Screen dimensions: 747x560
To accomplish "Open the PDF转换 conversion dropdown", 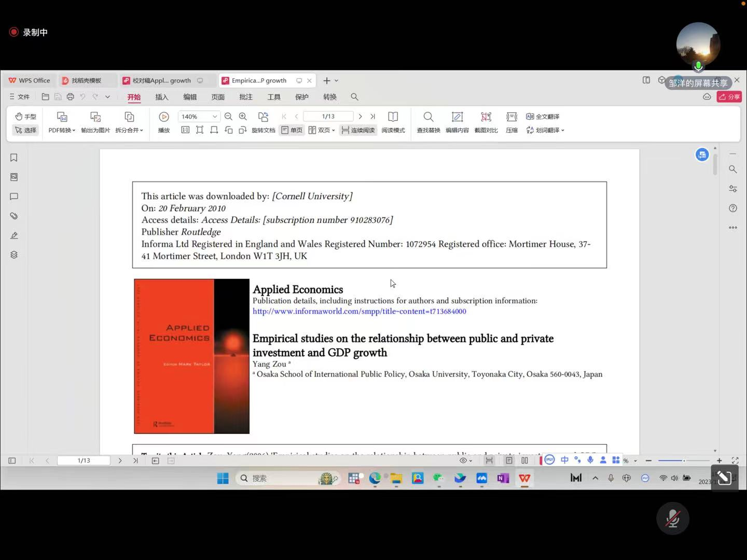I will tap(62, 130).
